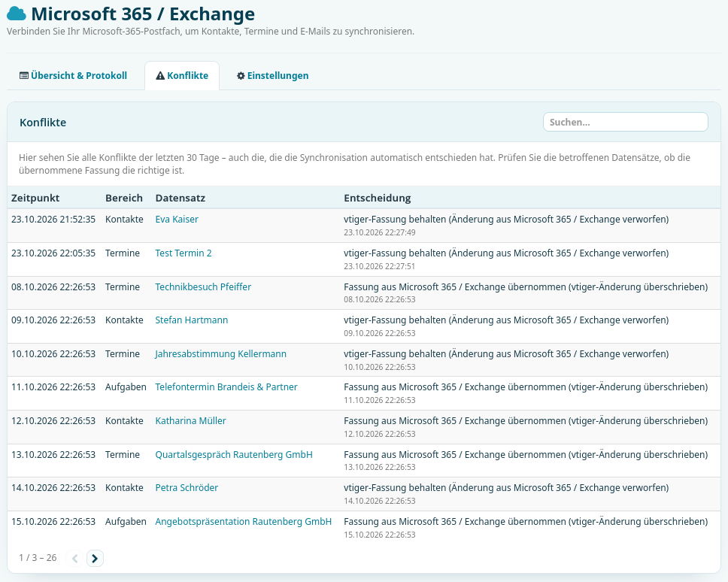Click decision time 23.10.2026 22:27:49

(379, 232)
